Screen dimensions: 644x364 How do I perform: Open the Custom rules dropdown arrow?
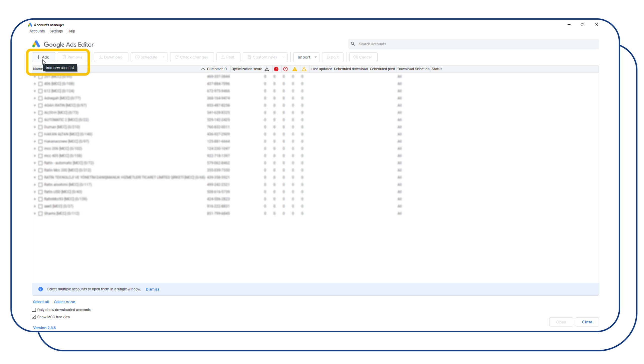[x=284, y=57]
